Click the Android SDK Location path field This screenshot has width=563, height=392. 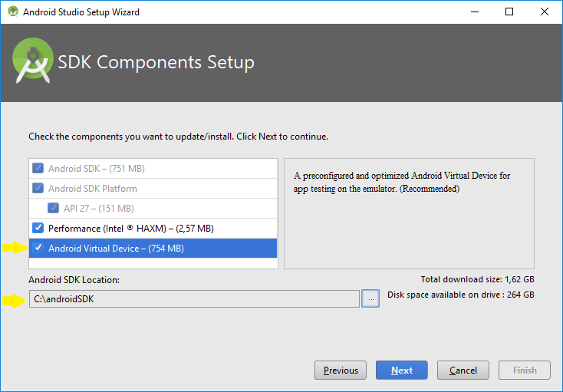194,298
